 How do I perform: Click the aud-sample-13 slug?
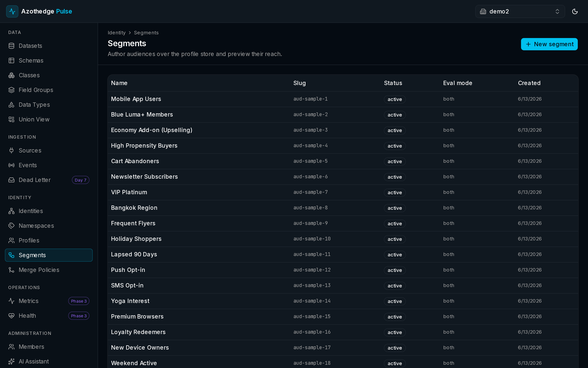pyautogui.click(x=312, y=285)
